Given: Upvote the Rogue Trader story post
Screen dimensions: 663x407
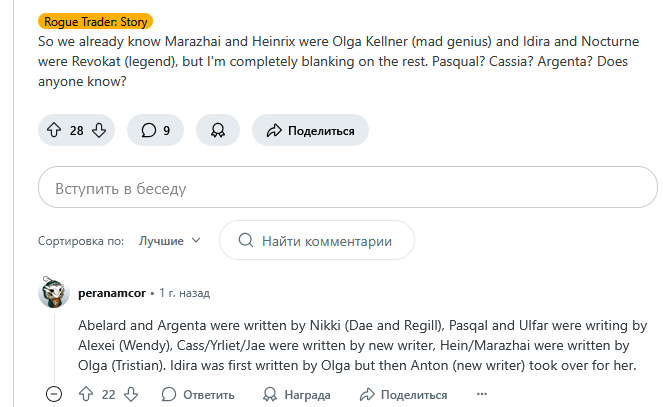Looking at the screenshot, I should click(x=53, y=130).
